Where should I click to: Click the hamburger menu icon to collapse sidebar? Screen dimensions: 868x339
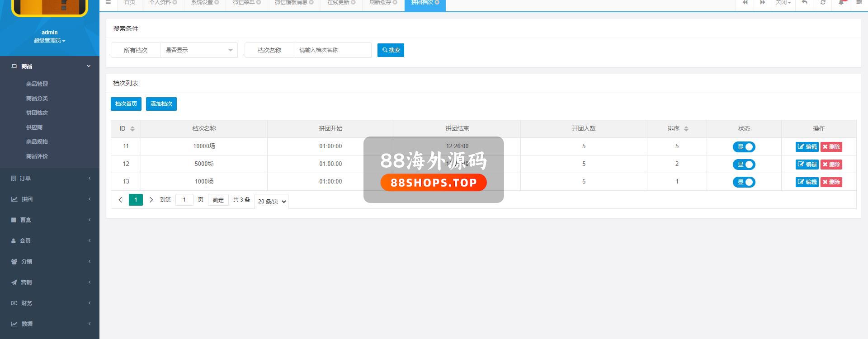coord(108,3)
